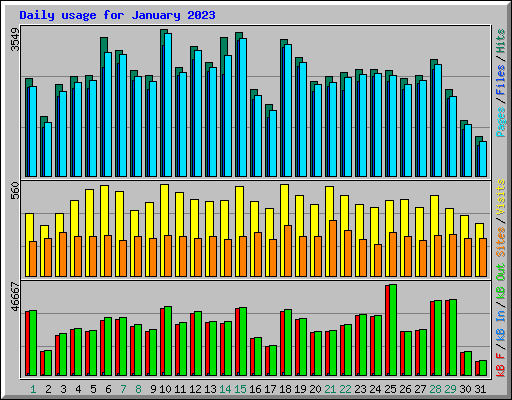The height and width of the screenshot is (400, 512).
Task: Click the 46667 axis value
Action: tap(15, 297)
